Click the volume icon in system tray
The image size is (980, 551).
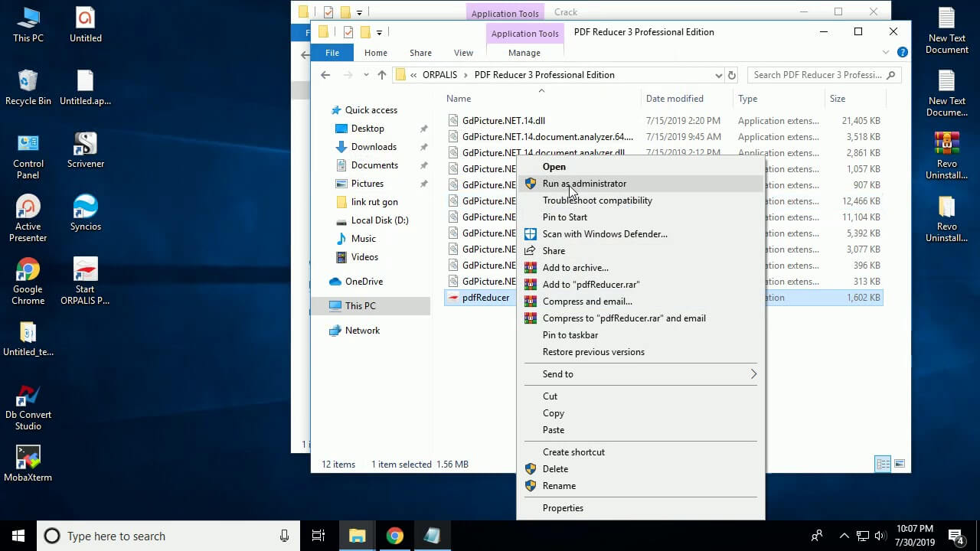pos(880,536)
